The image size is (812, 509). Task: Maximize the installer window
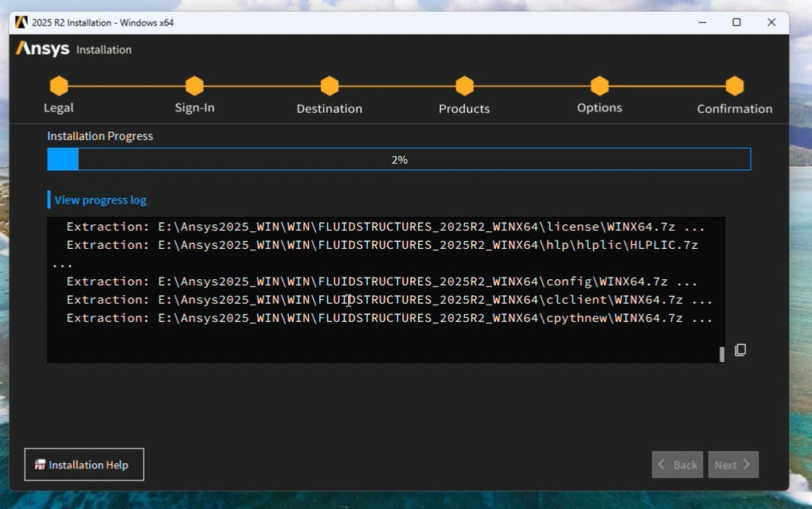[736, 22]
